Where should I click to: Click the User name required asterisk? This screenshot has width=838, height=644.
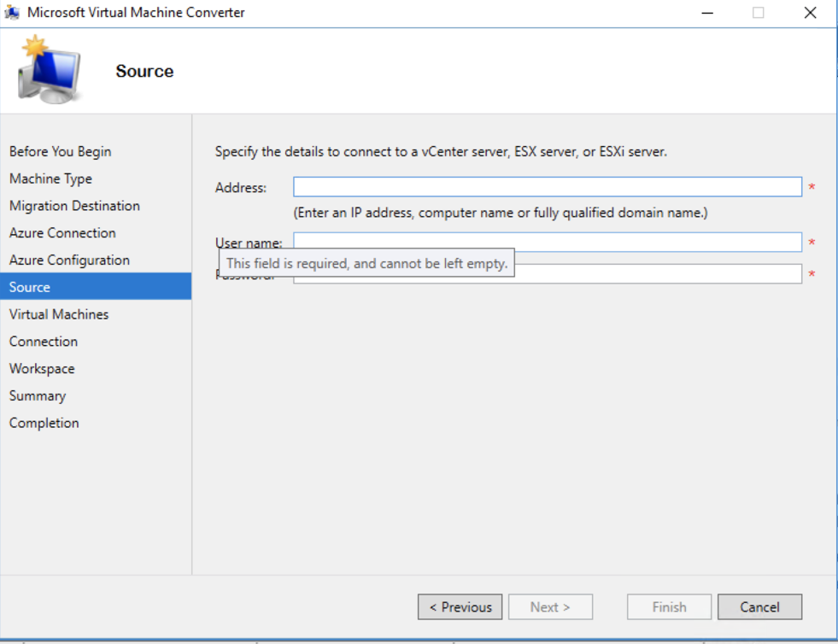(812, 243)
